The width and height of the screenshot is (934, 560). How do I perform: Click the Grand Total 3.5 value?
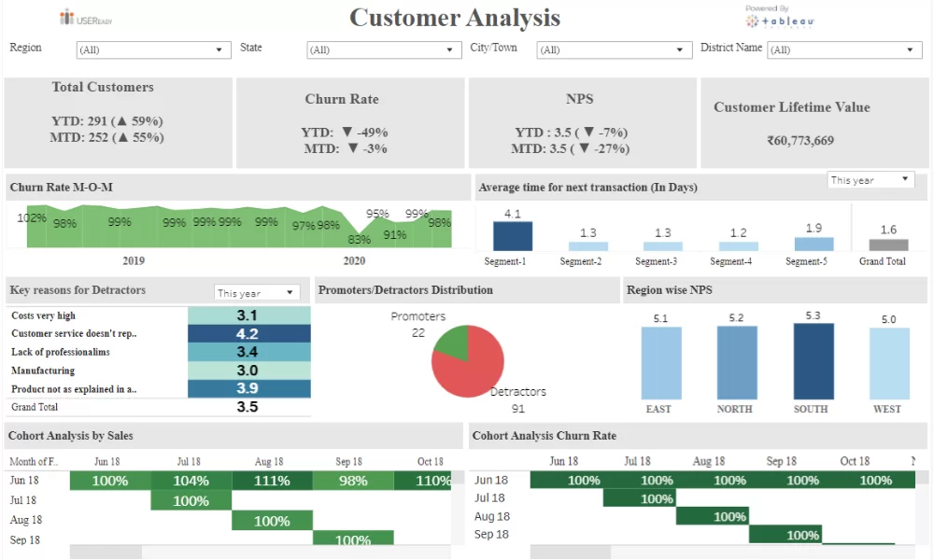[x=248, y=407]
